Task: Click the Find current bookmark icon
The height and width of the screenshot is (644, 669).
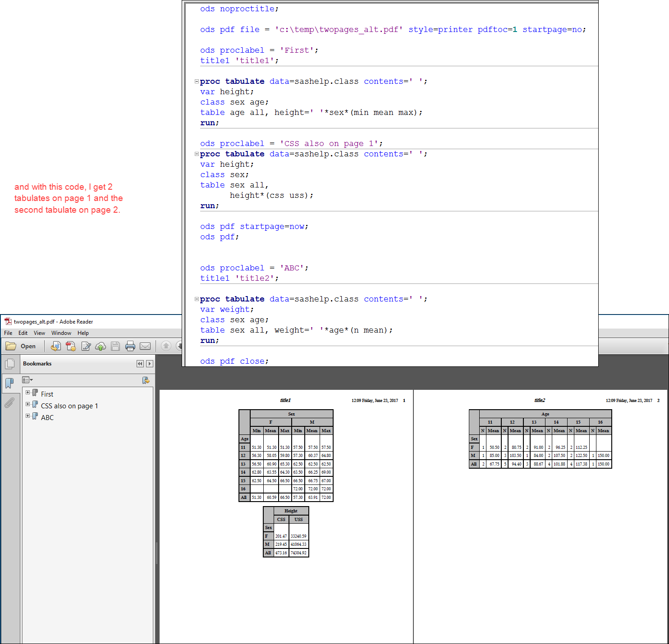Action: click(x=146, y=380)
